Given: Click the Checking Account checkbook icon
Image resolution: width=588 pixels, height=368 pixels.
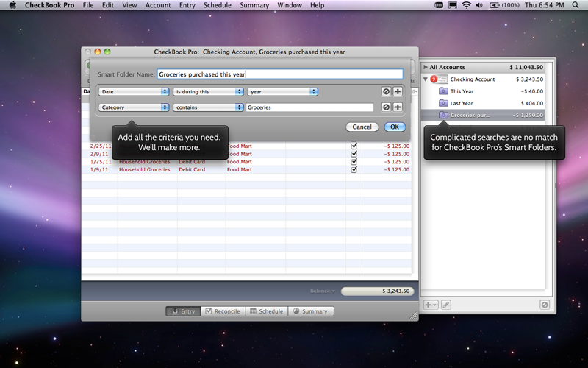Looking at the screenshot, I should [439, 79].
